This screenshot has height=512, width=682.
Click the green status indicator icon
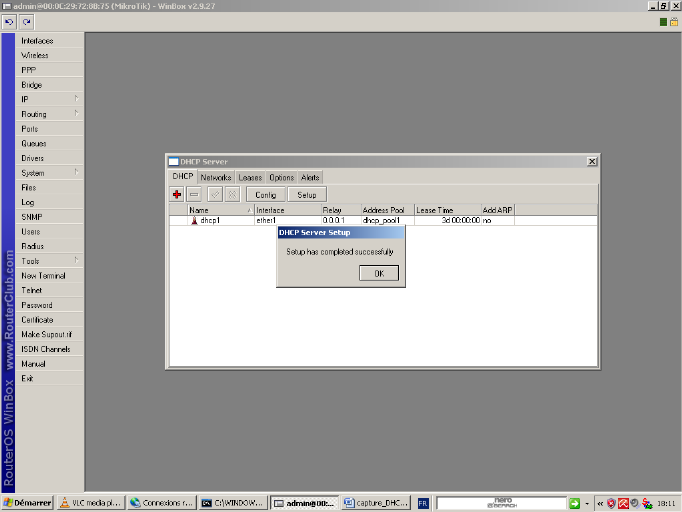(x=663, y=22)
